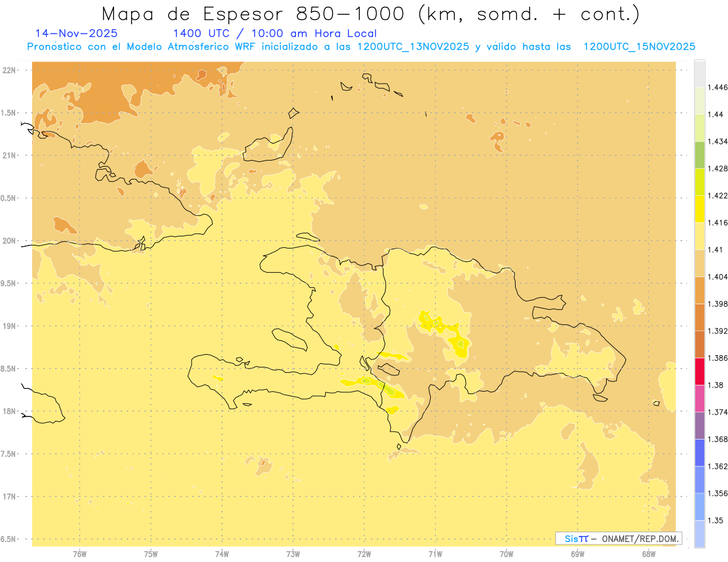Click the "19N" latitude axis label

pyautogui.click(x=8, y=326)
